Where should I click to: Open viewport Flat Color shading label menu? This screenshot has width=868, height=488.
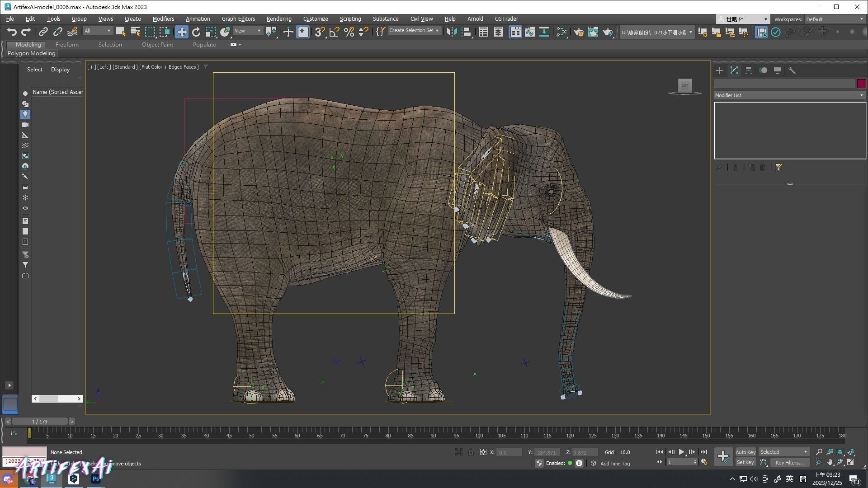pos(169,67)
